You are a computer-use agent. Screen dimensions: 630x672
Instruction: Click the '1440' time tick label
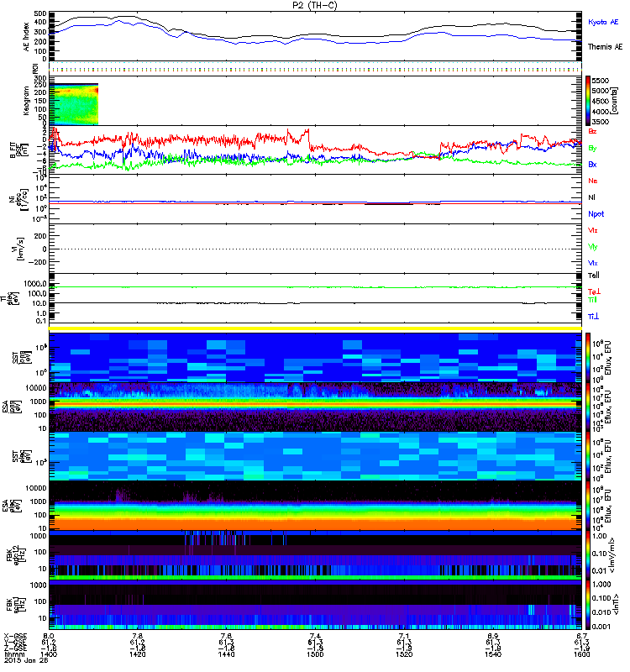[x=226, y=654]
